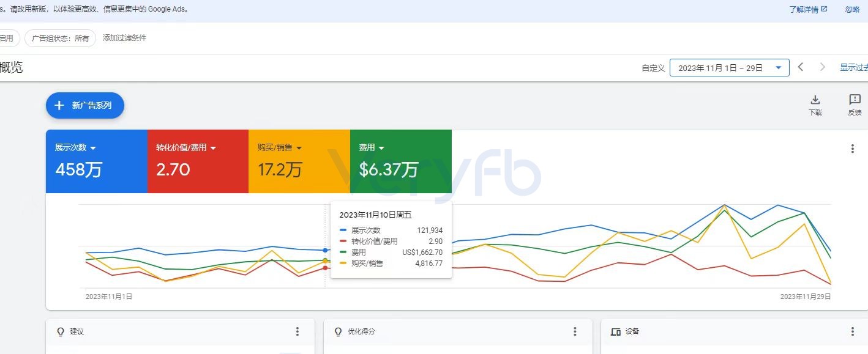Go to previous date range arrow

[x=801, y=67]
